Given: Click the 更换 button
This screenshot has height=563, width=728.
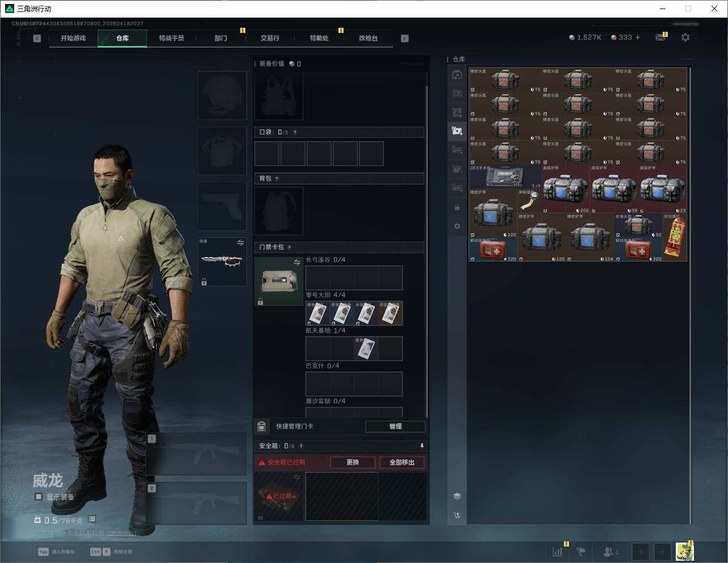Looking at the screenshot, I should tap(353, 463).
